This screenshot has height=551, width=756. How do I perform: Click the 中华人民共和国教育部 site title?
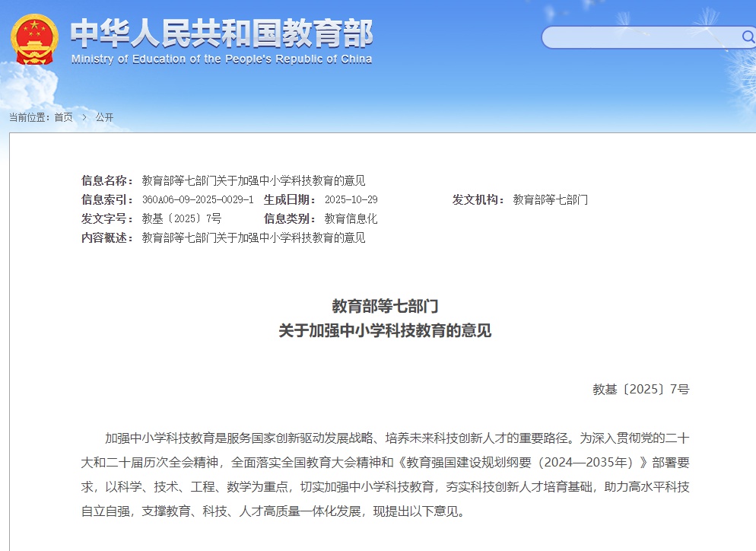tap(221, 33)
